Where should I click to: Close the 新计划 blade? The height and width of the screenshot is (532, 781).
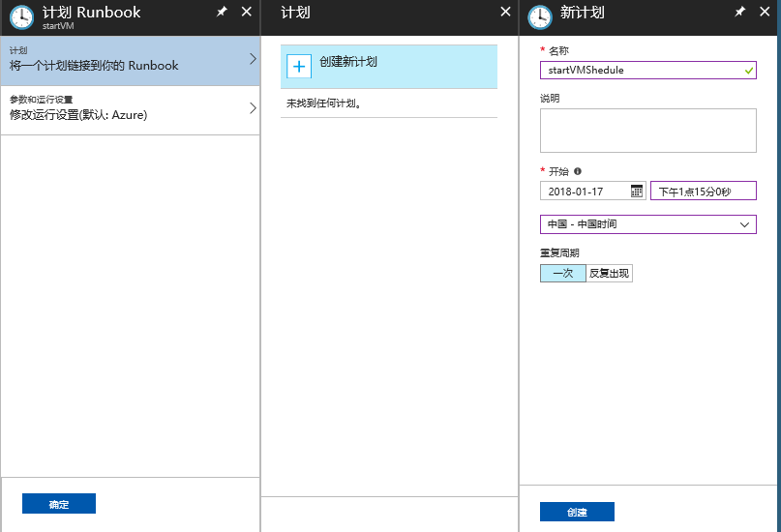pyautogui.click(x=765, y=13)
